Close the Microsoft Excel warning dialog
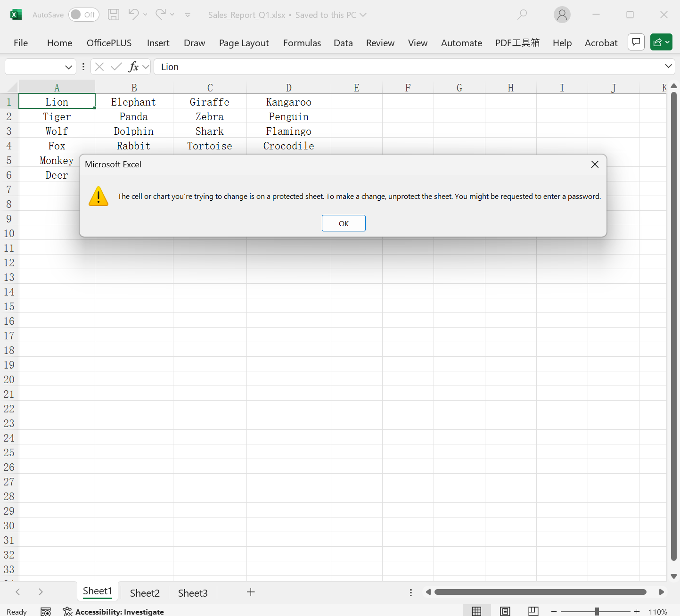Image resolution: width=680 pixels, height=616 pixels. click(x=595, y=164)
